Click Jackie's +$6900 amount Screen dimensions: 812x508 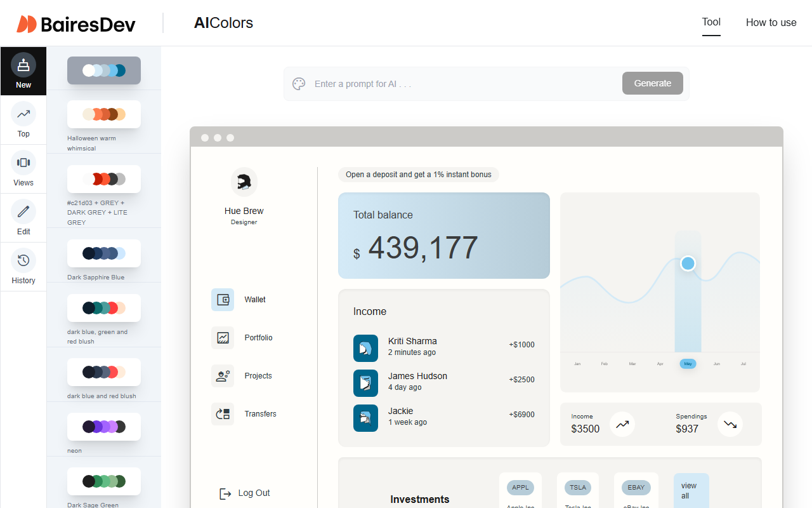521,415
